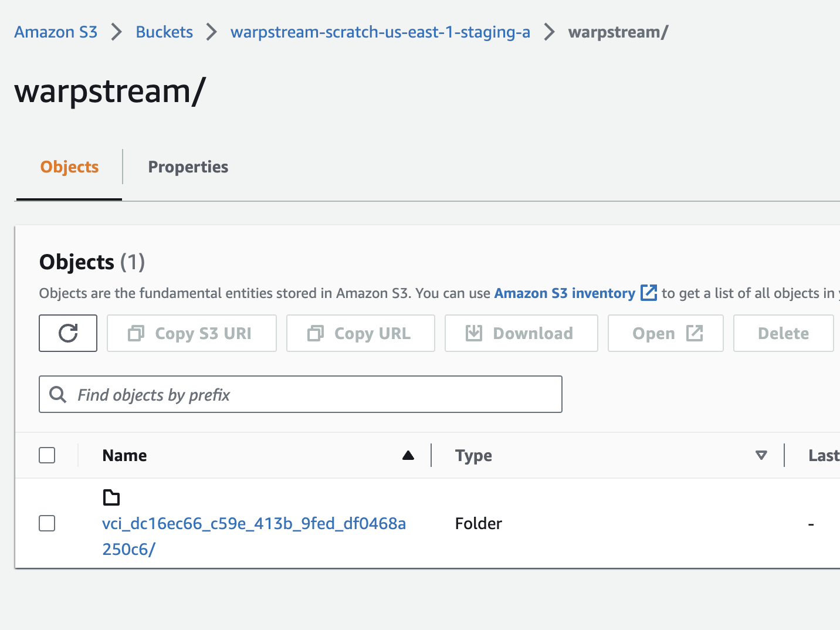This screenshot has width=840, height=630.
Task: Click the Copy URL button
Action: [360, 333]
